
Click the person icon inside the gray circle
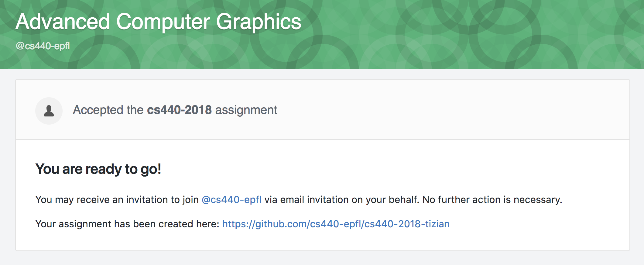[x=49, y=111]
